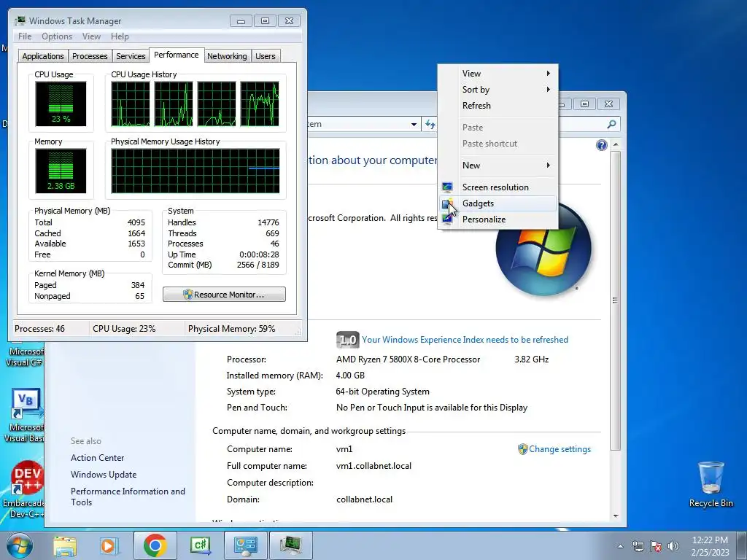Screen dimensions: 747x560
Task: Click the Action Center flag tray icon
Action: [656, 546]
